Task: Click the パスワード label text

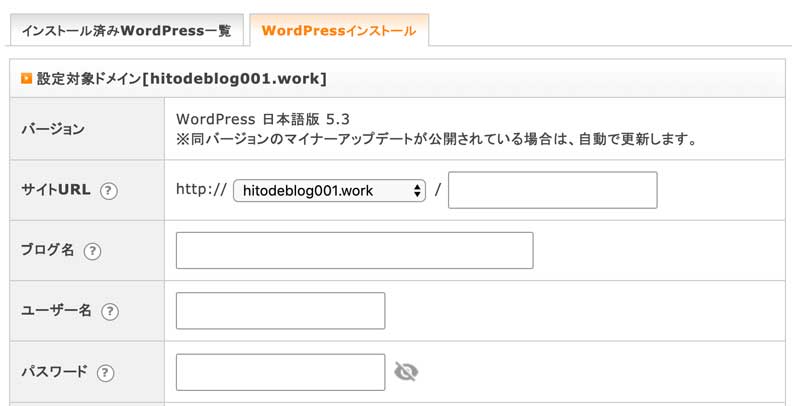Action: [x=55, y=371]
